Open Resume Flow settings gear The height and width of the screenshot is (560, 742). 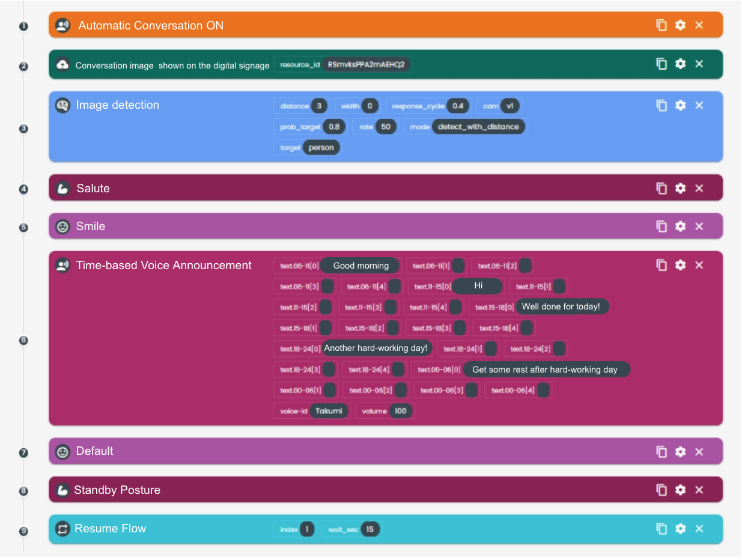coord(680,529)
